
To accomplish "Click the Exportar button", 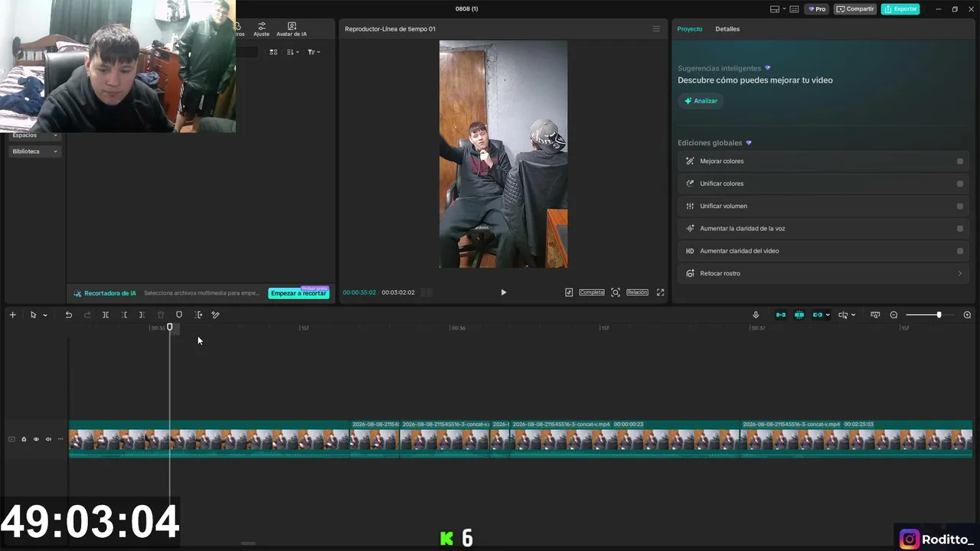I will click(x=900, y=9).
